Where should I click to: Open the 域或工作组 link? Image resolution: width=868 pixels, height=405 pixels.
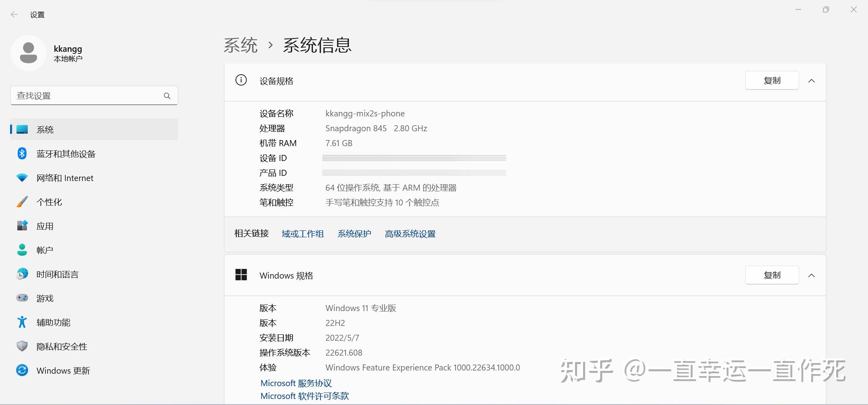pos(303,234)
